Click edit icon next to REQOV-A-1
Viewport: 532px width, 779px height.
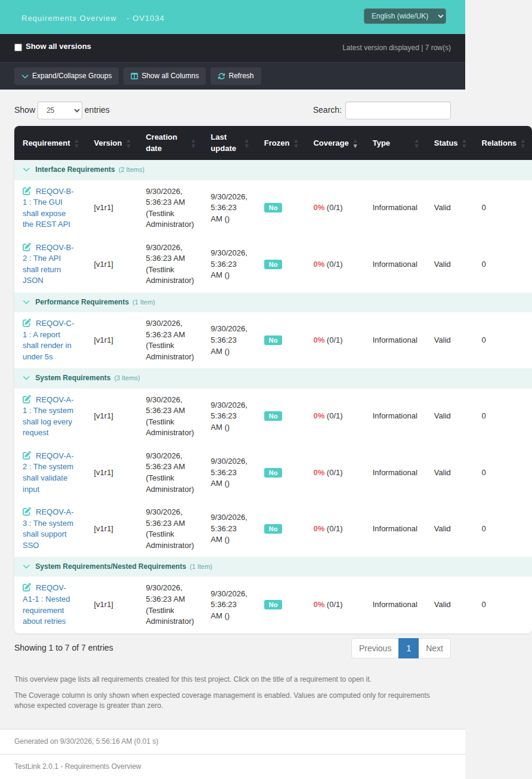[x=27, y=399]
